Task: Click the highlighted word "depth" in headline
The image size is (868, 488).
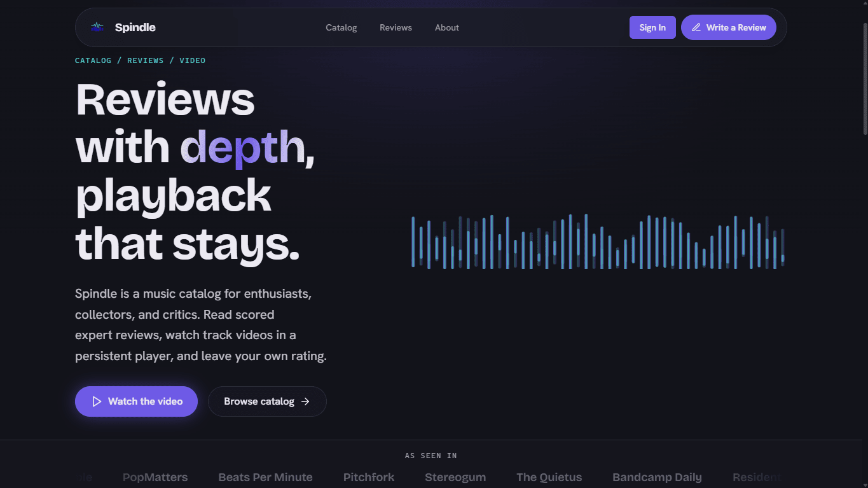Action: pyautogui.click(x=242, y=148)
